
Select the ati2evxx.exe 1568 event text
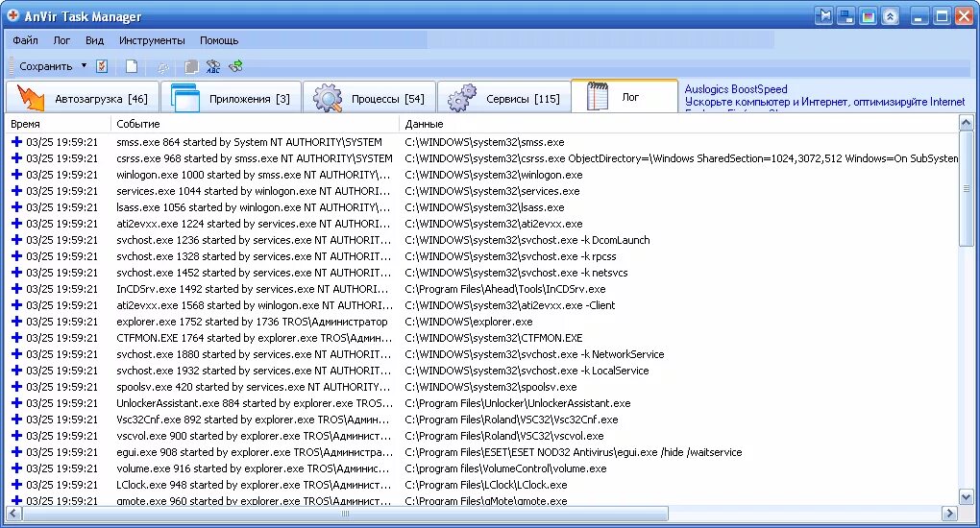tap(255, 305)
